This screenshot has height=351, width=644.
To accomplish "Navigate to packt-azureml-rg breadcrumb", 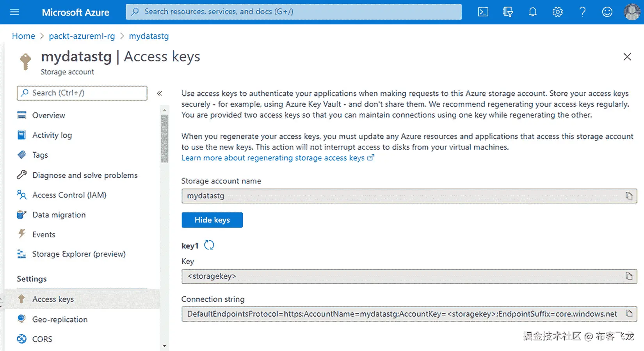I will [x=82, y=36].
